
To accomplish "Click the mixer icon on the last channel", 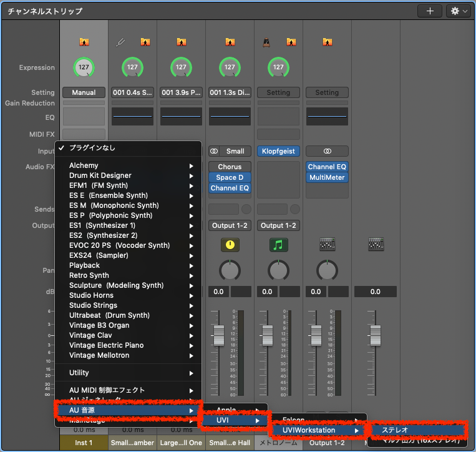I will click(x=376, y=244).
